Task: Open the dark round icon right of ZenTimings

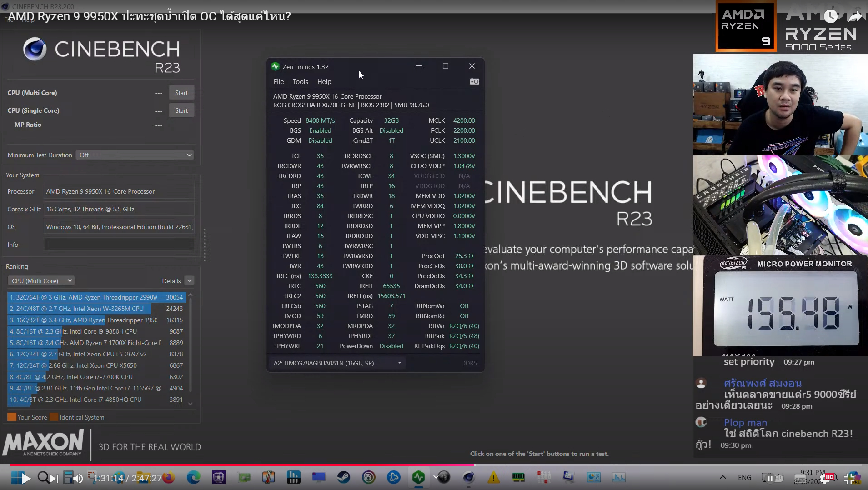Action: (443, 477)
